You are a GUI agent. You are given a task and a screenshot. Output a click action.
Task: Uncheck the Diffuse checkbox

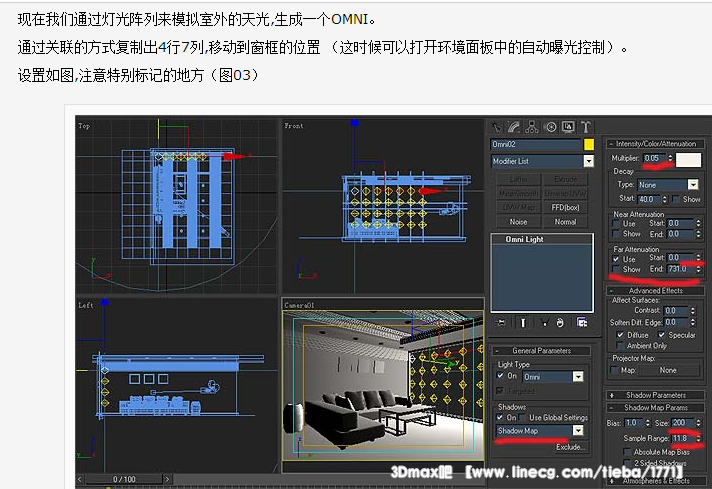[620, 335]
